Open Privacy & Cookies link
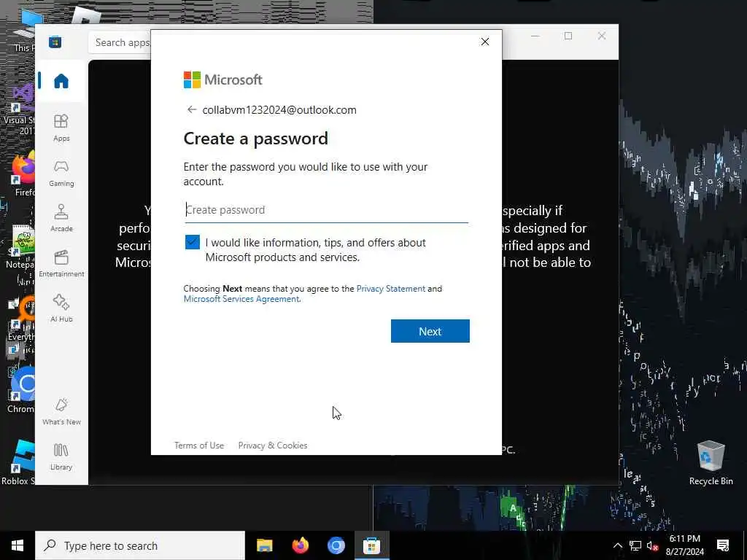This screenshot has width=747, height=560. (273, 446)
